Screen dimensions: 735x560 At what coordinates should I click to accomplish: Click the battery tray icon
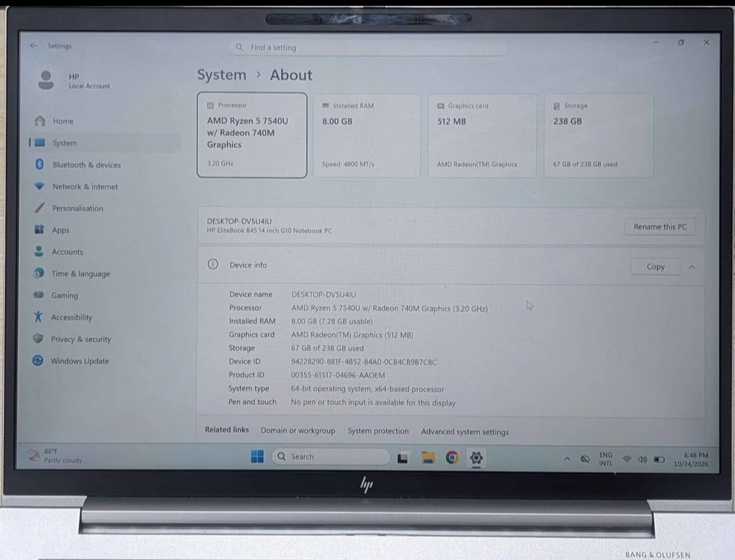tap(659, 459)
